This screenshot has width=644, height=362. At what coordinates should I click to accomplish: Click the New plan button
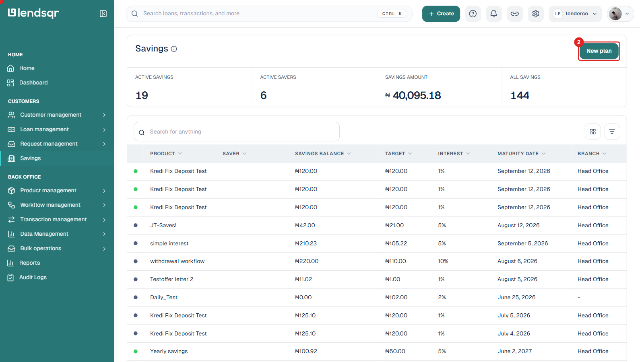599,51
